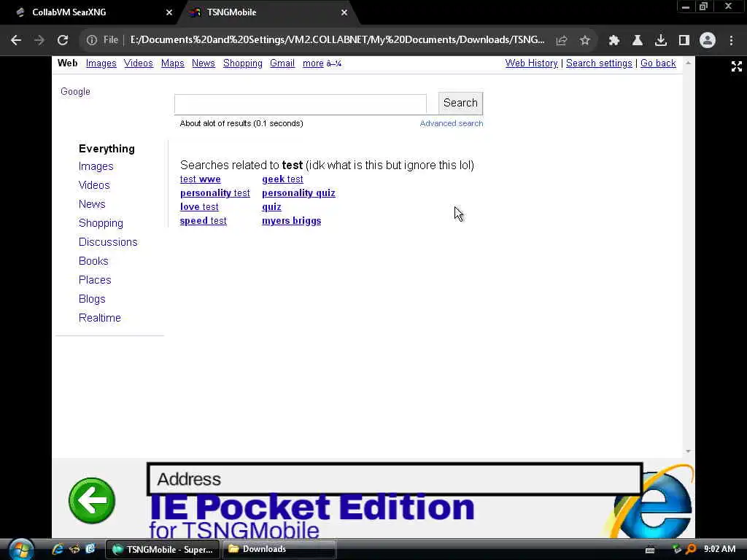The image size is (747, 560).
Task: Click the Chrome forward navigation arrow
Action: (39, 40)
